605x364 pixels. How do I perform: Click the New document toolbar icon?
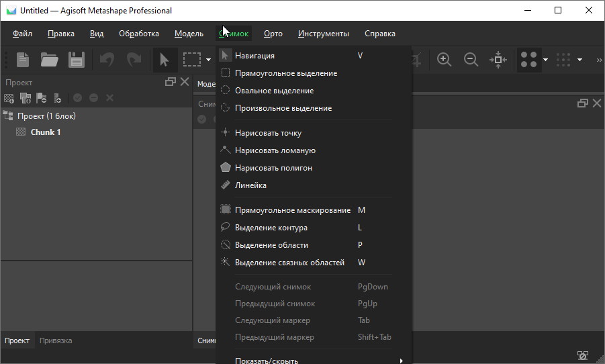pos(23,60)
